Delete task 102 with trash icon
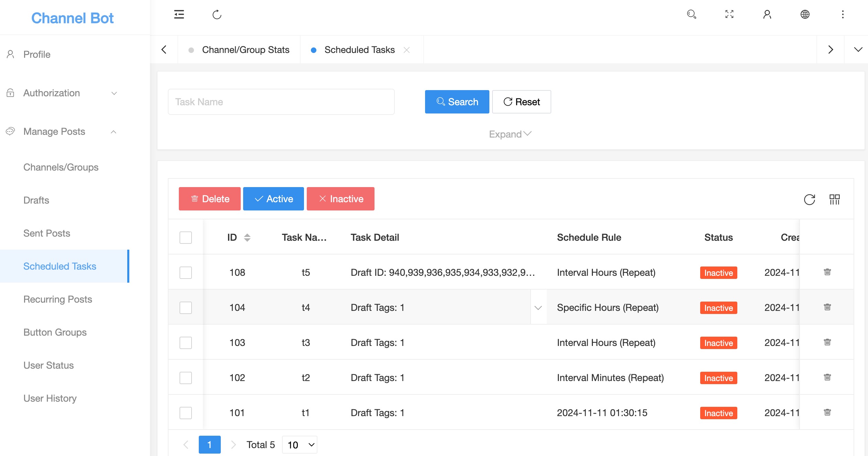This screenshot has width=868, height=456. 827,377
